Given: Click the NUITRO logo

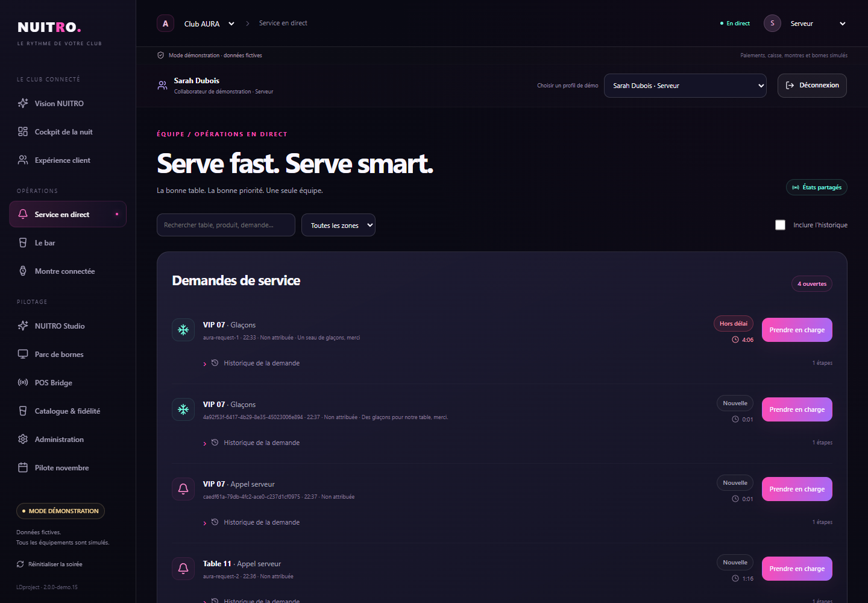Looking at the screenshot, I should point(49,27).
